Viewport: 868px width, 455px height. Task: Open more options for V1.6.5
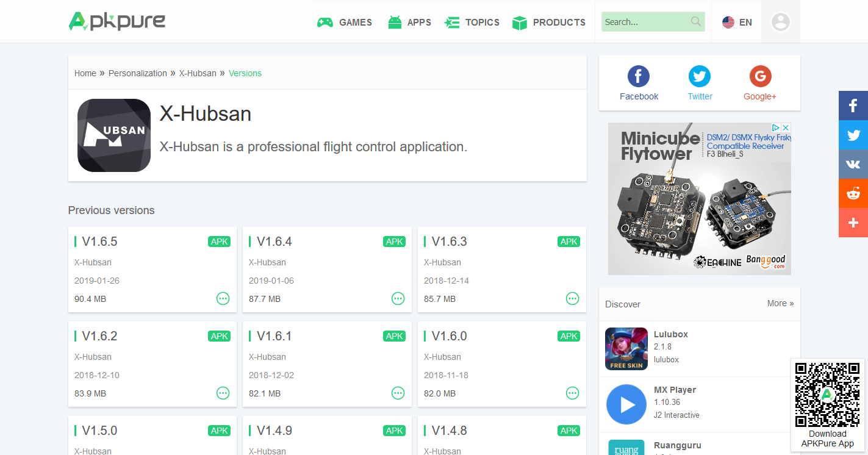click(223, 298)
